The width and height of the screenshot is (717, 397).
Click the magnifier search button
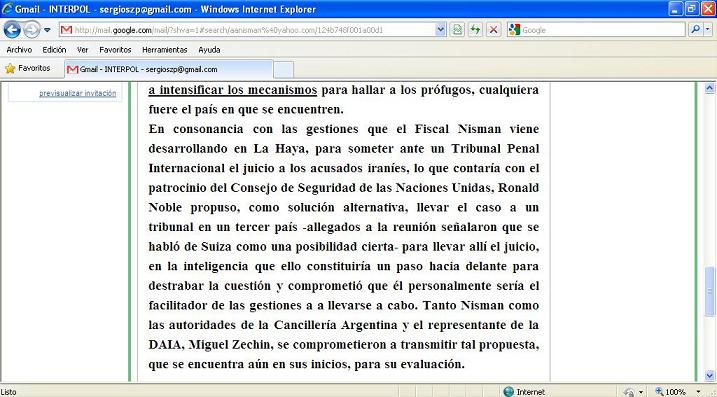pyautogui.click(x=695, y=30)
